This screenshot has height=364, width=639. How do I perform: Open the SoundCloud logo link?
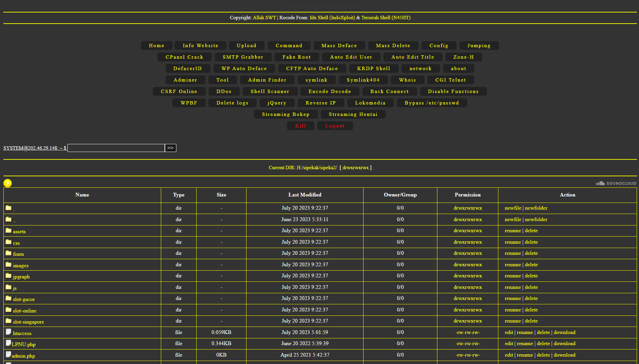(x=616, y=183)
